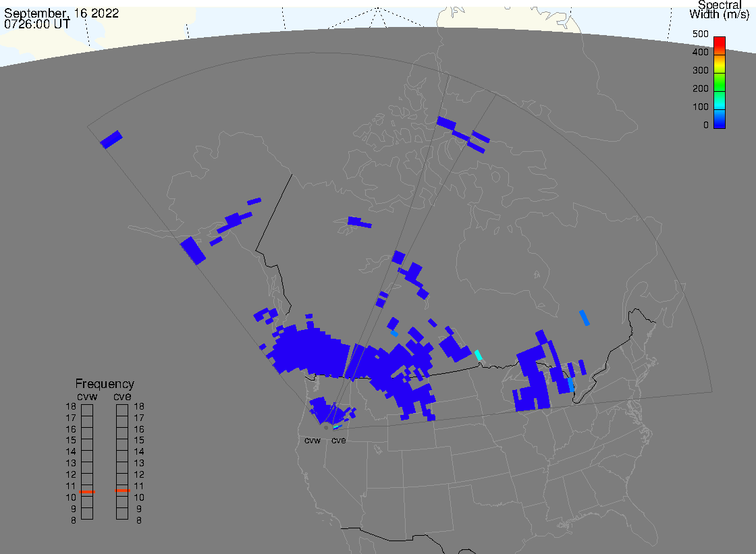This screenshot has width=756, height=554.
Task: Select the red marker on cve frequency bar
Action: (122, 491)
